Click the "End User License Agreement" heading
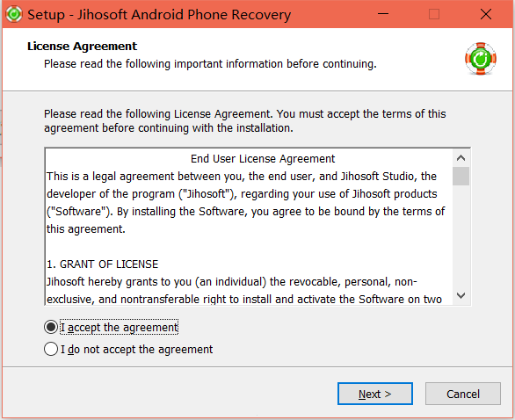 (x=263, y=159)
